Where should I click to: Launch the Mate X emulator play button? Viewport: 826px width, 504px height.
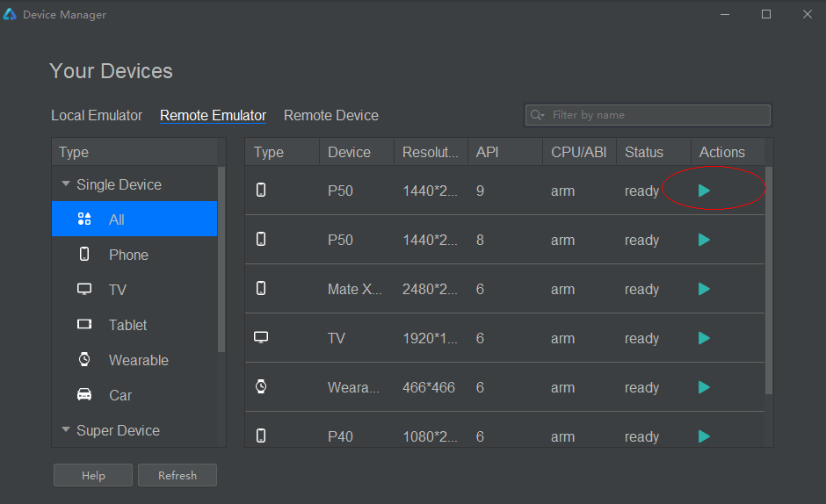point(704,289)
